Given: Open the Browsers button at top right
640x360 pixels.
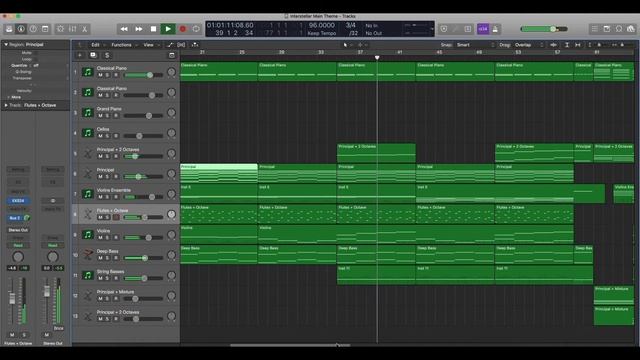Looking at the screenshot, I should [631, 29].
